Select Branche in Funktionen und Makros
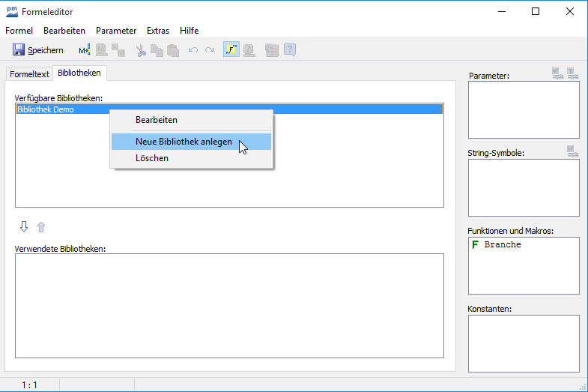The image size is (588, 392). click(x=502, y=245)
